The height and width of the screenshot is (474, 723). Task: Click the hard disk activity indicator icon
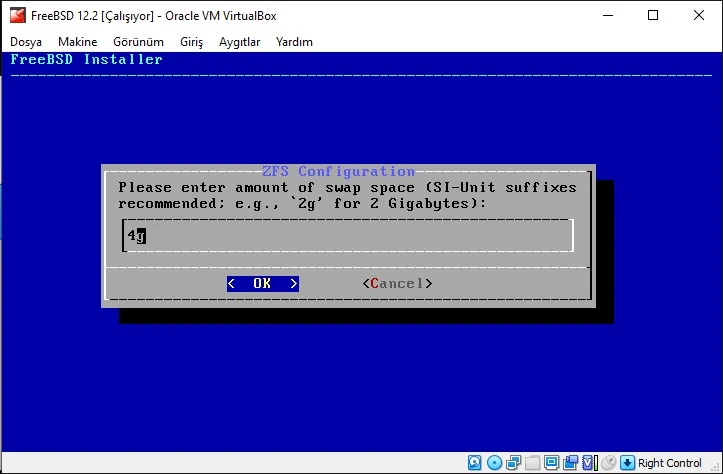coord(474,462)
